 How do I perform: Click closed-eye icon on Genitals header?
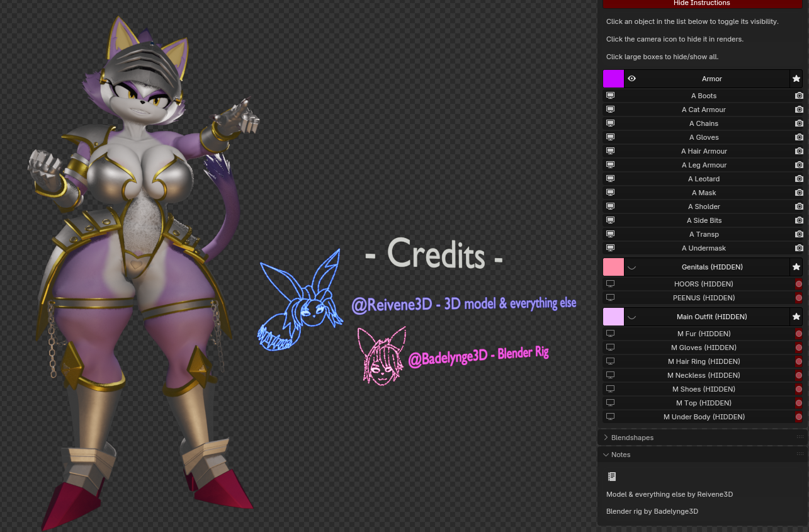coord(631,267)
